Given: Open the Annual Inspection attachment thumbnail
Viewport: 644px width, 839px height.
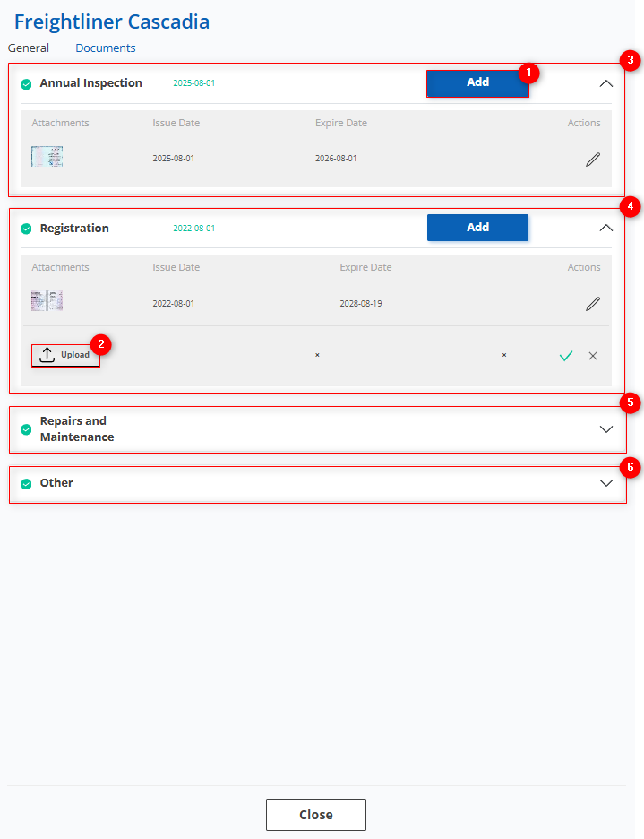Looking at the screenshot, I should [x=47, y=157].
